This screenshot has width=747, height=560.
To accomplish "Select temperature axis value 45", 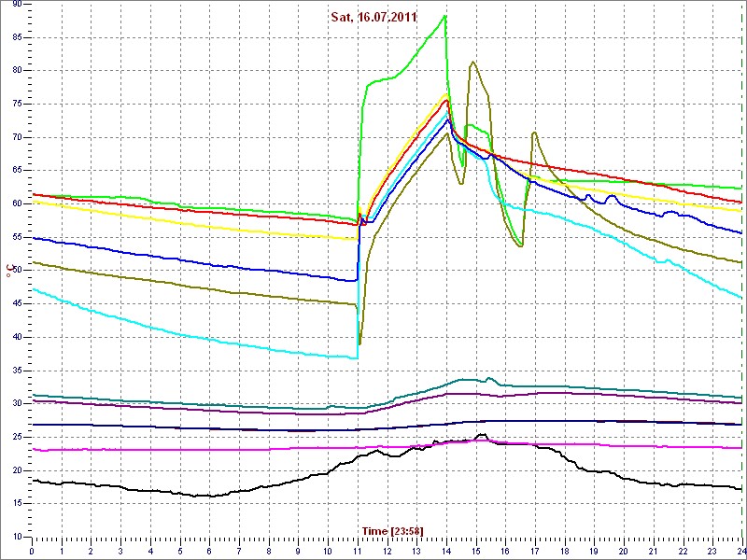I will [17, 304].
